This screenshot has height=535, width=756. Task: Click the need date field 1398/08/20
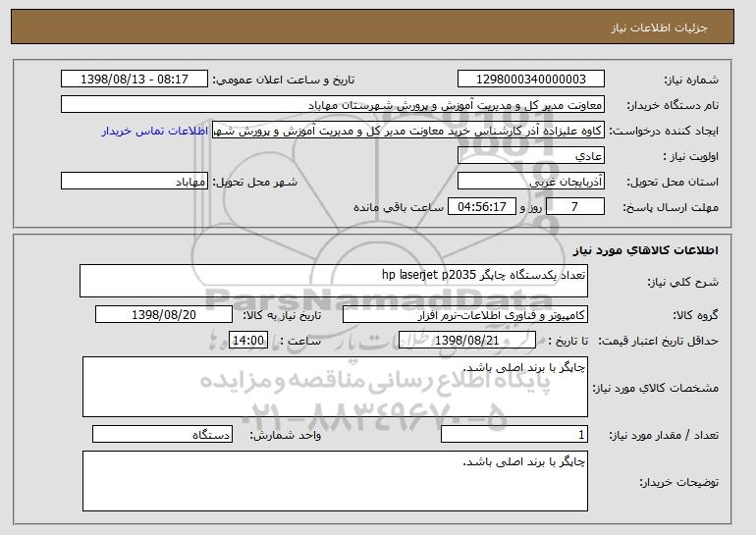click(164, 315)
